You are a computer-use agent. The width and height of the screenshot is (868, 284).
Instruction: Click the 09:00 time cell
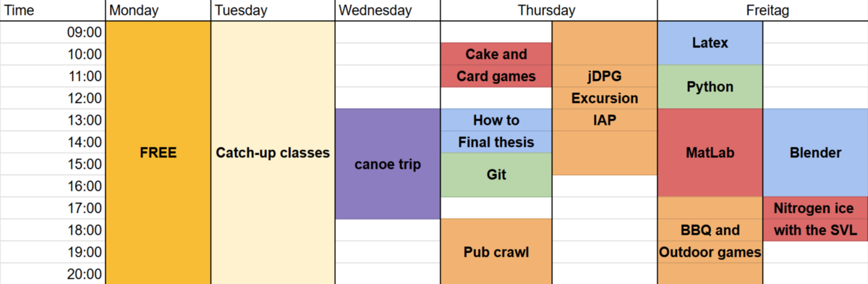point(53,33)
